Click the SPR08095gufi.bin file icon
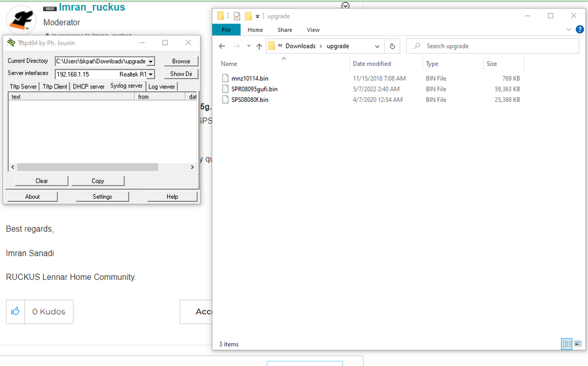Viewport: 588px width, 366px height. (225, 89)
